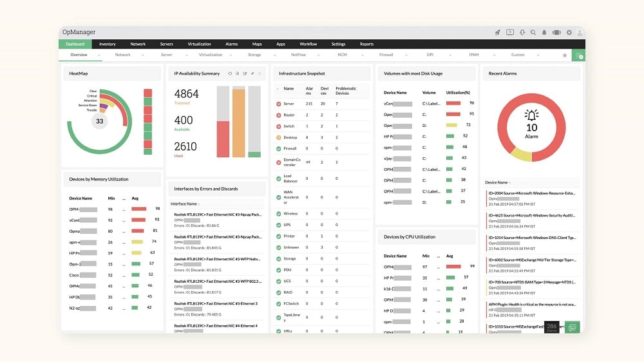Viewport: 644px width, 362px height.
Task: Expand the NetFlow sub-tab dropdown arrow
Action: pos(318,55)
